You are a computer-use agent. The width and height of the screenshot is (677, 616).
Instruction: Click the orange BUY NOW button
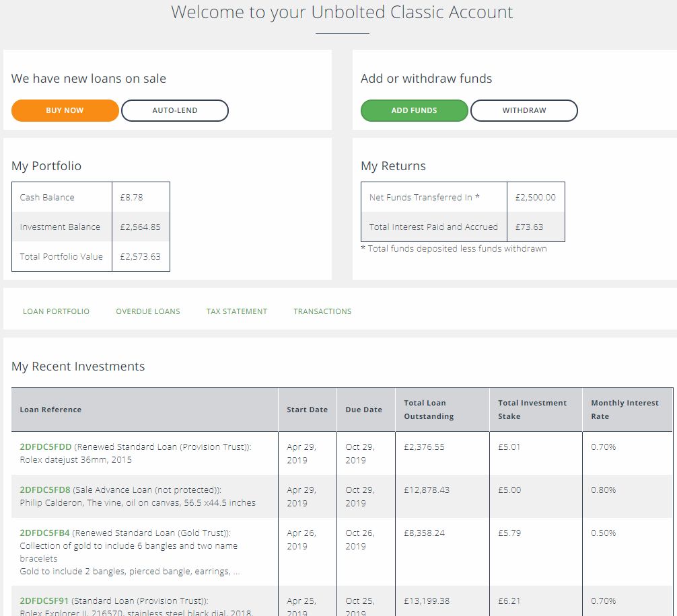click(x=65, y=110)
